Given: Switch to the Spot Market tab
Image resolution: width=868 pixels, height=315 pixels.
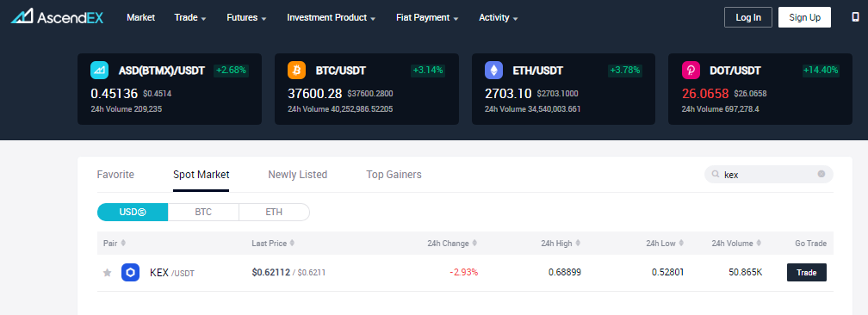Looking at the screenshot, I should 201,175.
